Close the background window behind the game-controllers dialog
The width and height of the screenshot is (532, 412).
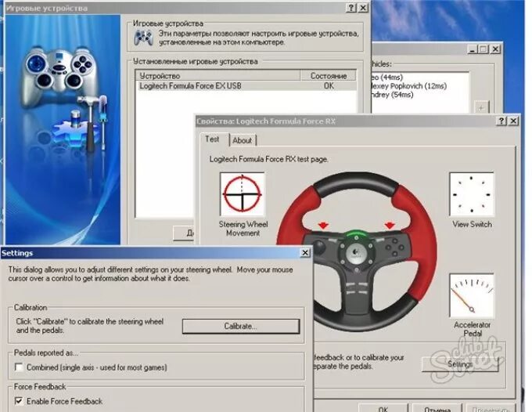click(x=496, y=49)
